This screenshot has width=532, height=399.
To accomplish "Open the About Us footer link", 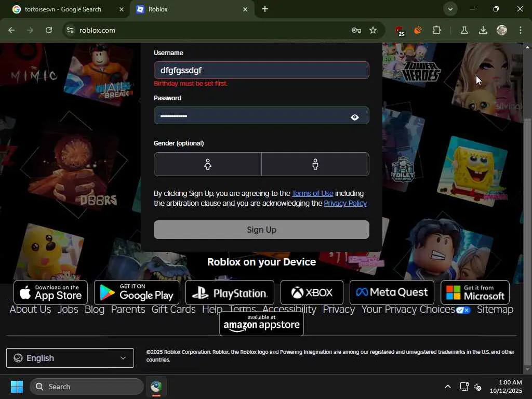I will pyautogui.click(x=30, y=310).
